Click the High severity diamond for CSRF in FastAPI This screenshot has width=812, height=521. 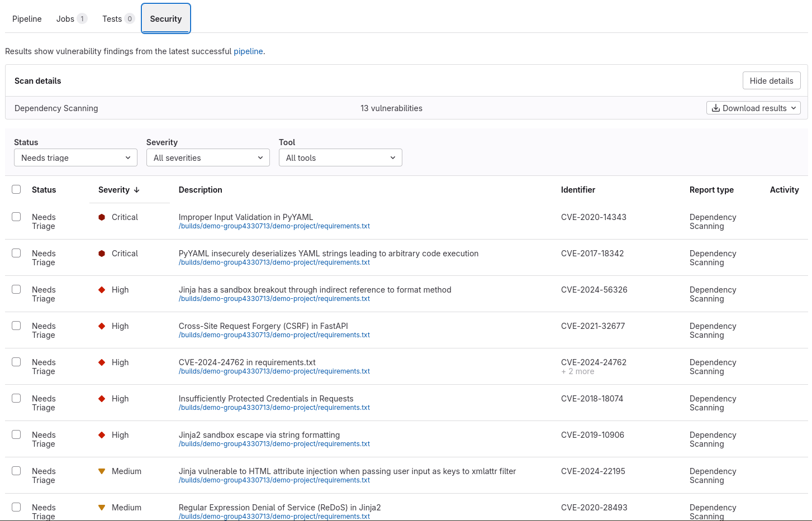pyautogui.click(x=101, y=326)
